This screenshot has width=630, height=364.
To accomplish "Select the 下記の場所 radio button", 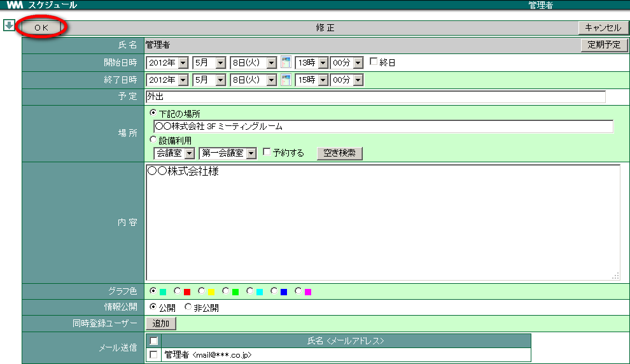I will [x=153, y=113].
